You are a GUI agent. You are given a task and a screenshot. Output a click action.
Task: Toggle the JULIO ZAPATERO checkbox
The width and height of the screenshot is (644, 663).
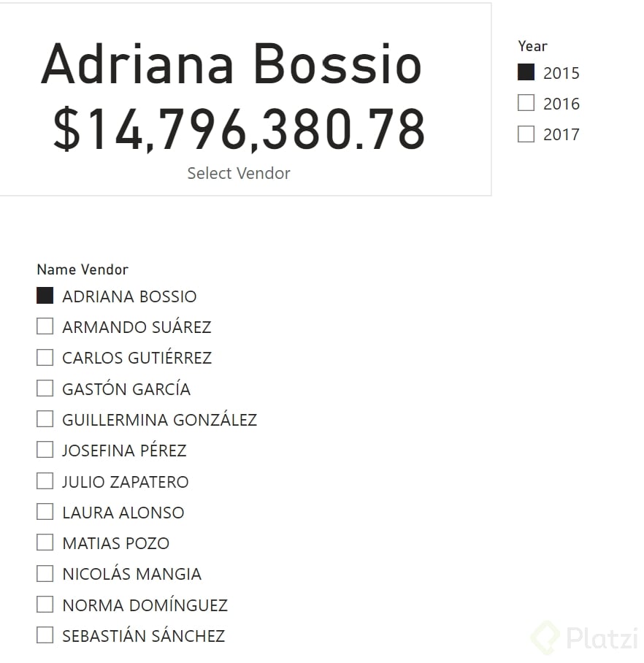coord(45,481)
